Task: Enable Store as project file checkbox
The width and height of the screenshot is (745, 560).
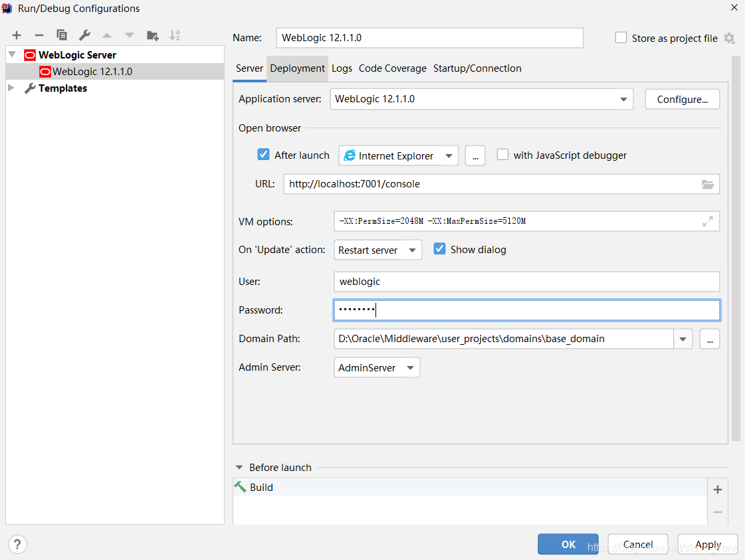Action: (621, 37)
